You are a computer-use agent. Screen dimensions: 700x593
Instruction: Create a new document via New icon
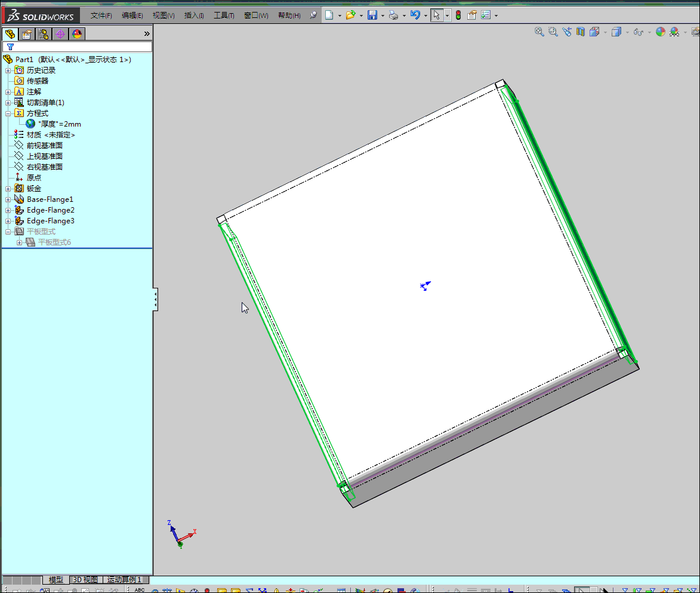pyautogui.click(x=329, y=15)
